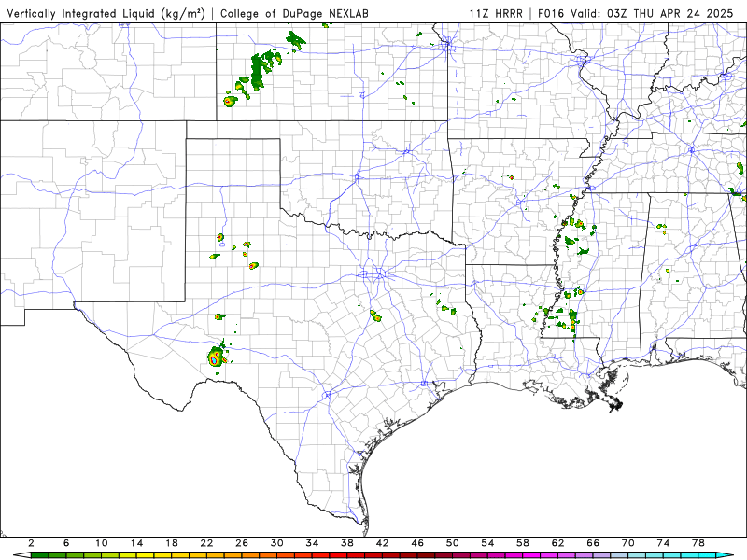Click the color scale label '34'
747x560 pixels.
click(312, 543)
